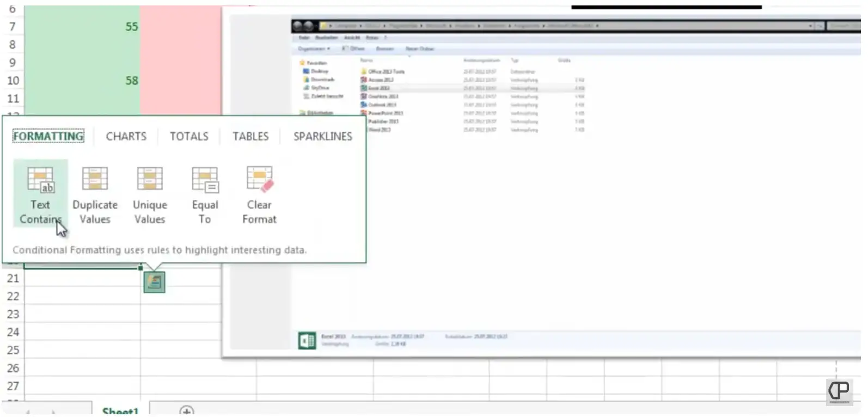Apply Duplicate Values highlighting
Viewport: 868px width, 417px height.
point(95,194)
